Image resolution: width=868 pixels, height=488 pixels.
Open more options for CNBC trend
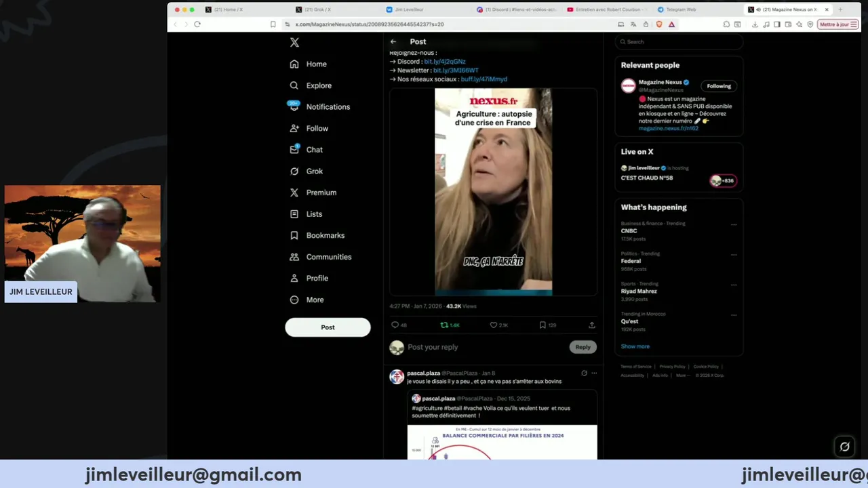click(734, 224)
